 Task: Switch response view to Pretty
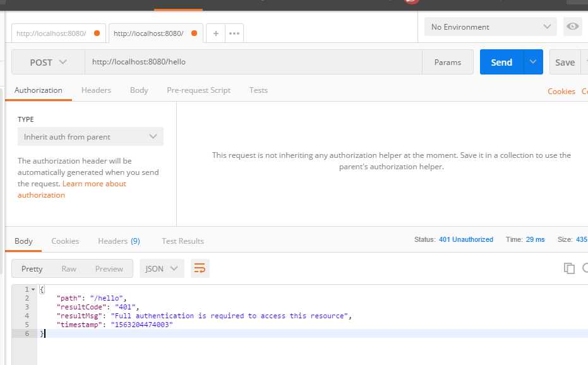pyautogui.click(x=32, y=269)
